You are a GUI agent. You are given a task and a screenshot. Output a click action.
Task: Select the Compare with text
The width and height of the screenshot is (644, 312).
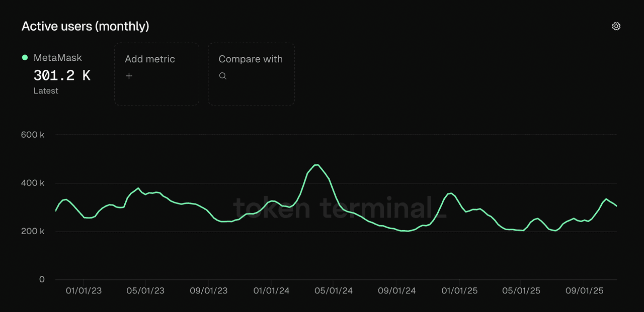251,59
